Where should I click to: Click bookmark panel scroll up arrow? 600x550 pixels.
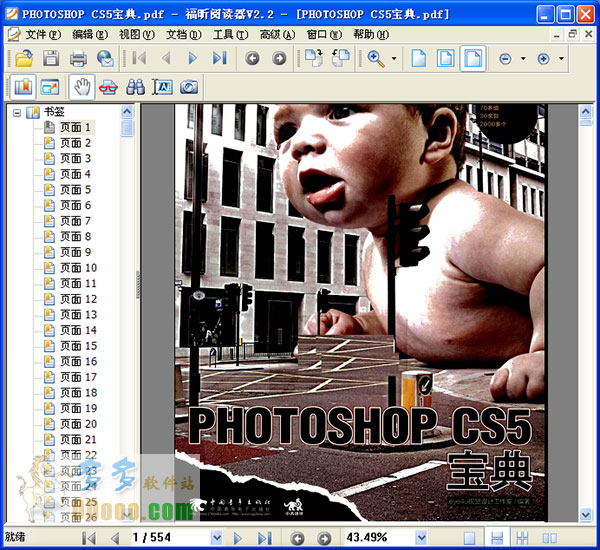point(127,111)
